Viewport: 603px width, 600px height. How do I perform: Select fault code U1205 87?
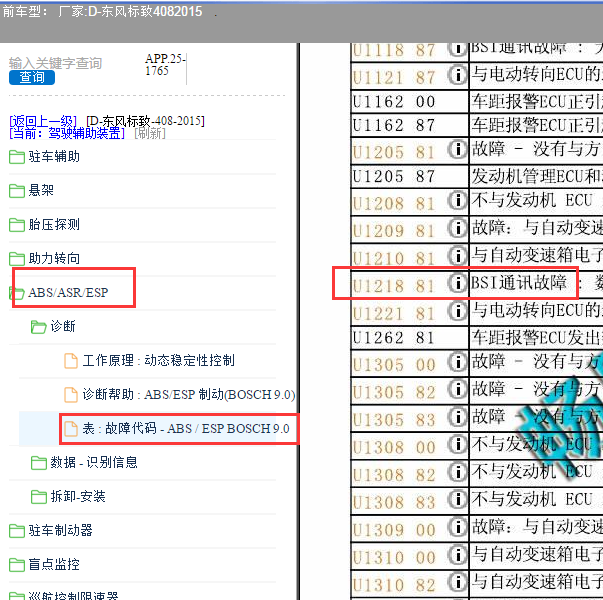click(394, 177)
